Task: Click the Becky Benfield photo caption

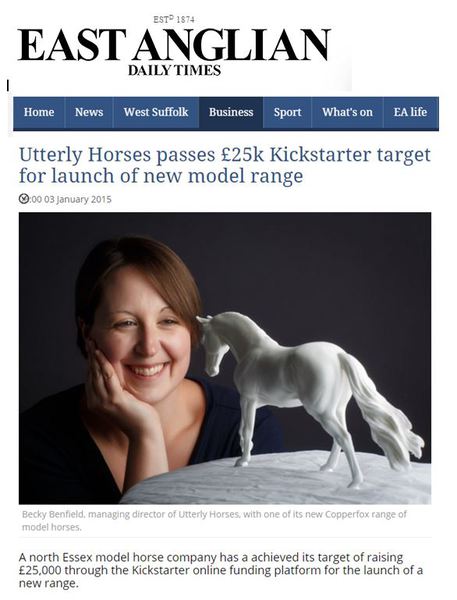Action: 214,520
